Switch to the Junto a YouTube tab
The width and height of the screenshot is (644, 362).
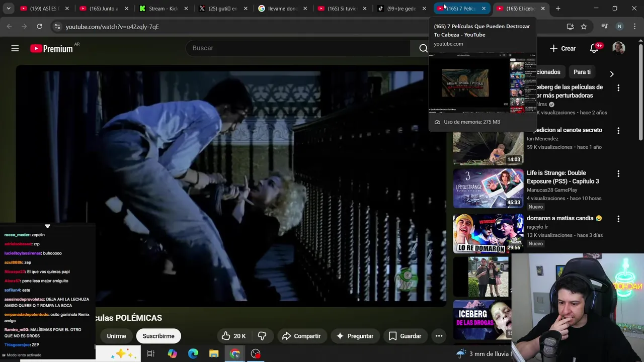tap(104, 9)
